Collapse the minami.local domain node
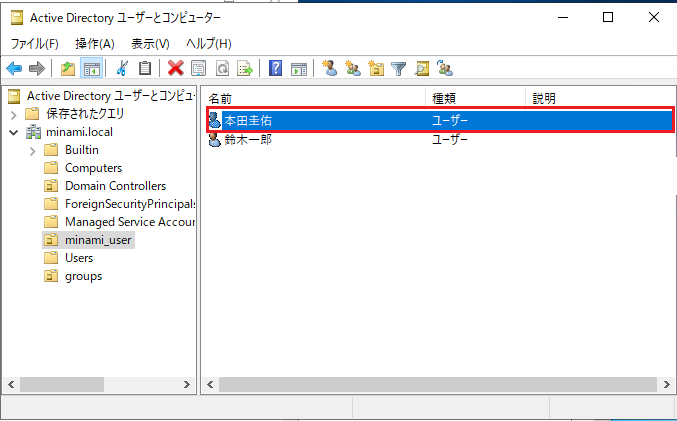Screen dimensions: 677x421 [14, 132]
